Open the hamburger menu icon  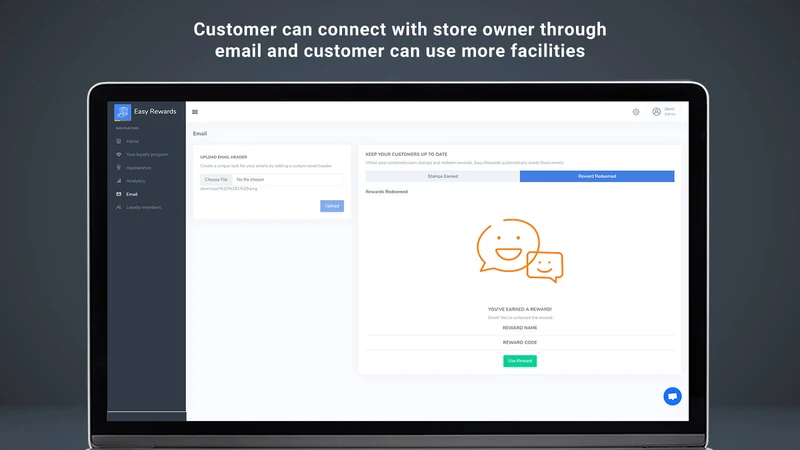(x=195, y=112)
